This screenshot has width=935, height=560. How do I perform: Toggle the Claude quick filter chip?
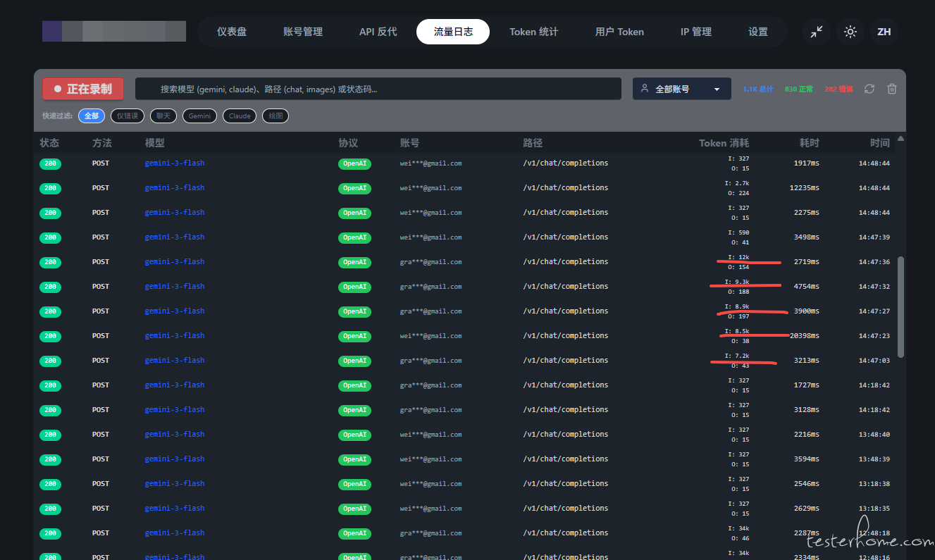[x=240, y=116]
